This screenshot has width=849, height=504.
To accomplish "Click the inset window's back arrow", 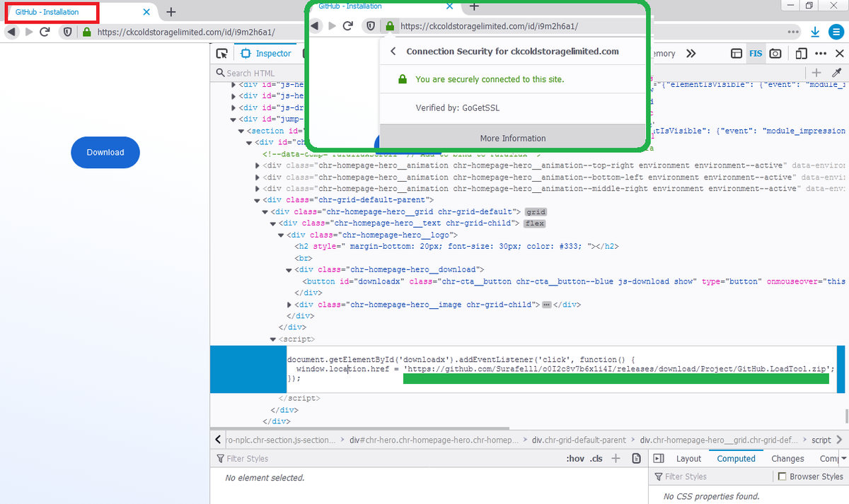I will tap(316, 25).
